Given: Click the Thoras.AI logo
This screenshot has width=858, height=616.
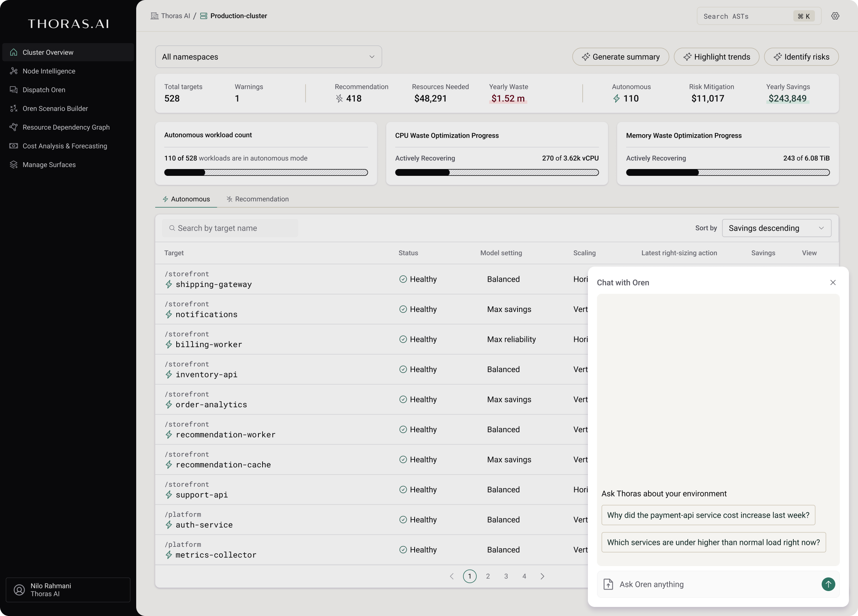Looking at the screenshot, I should [x=68, y=24].
